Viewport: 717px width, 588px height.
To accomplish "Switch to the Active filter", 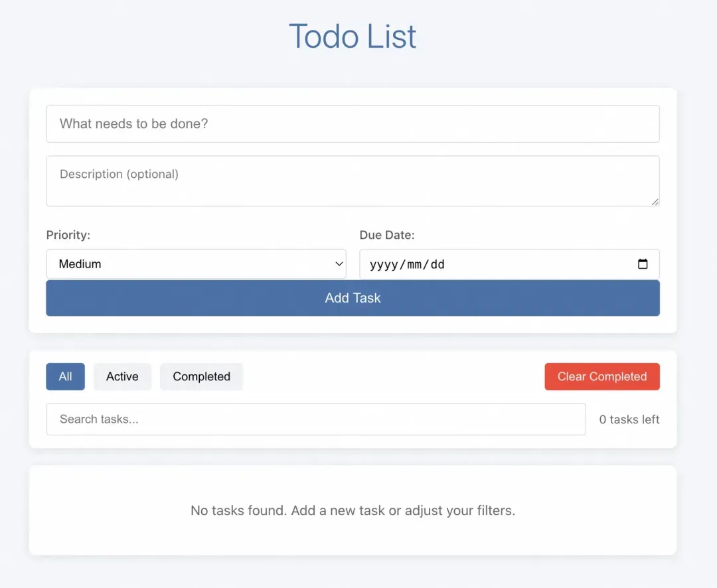I will pyautogui.click(x=122, y=376).
